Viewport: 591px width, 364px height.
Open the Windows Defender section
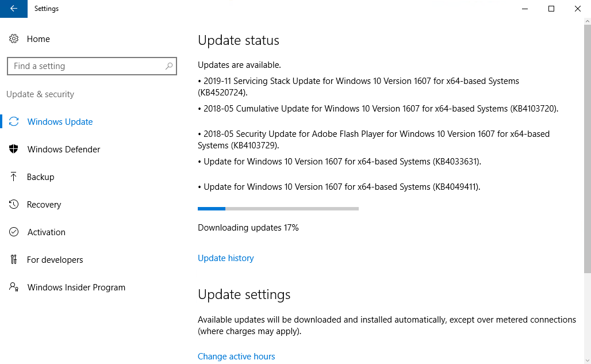point(64,150)
